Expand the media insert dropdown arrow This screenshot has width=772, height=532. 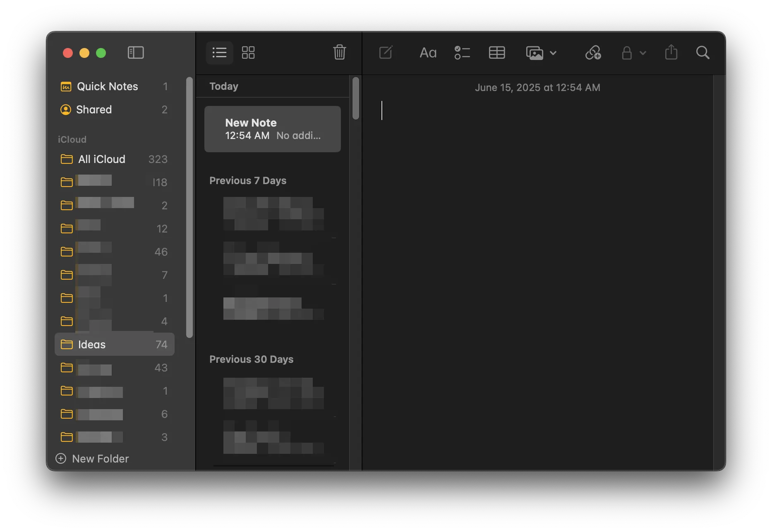click(x=553, y=53)
